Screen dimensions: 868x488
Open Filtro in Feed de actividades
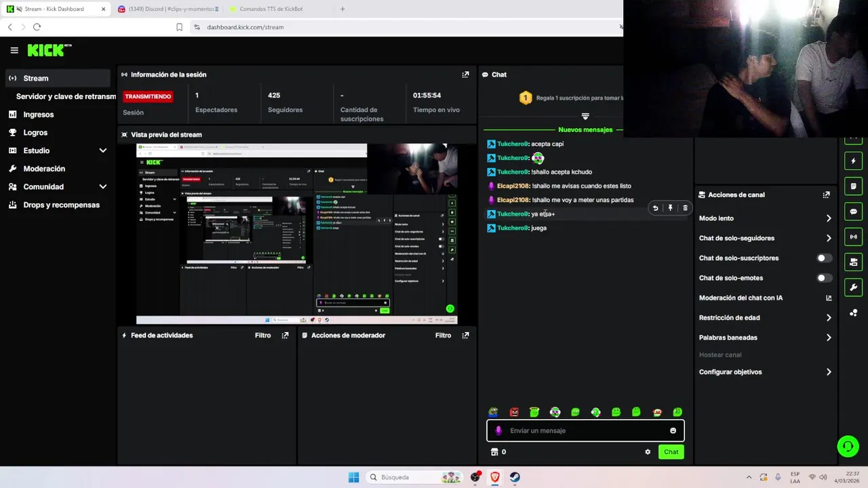pos(262,335)
